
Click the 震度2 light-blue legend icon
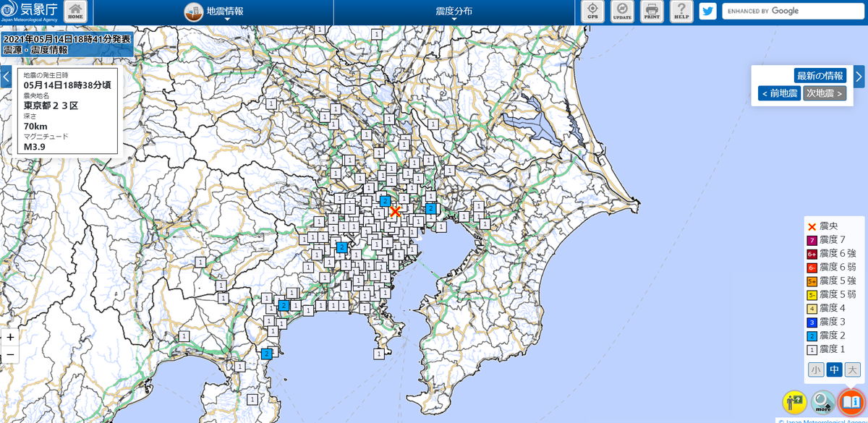(x=812, y=336)
